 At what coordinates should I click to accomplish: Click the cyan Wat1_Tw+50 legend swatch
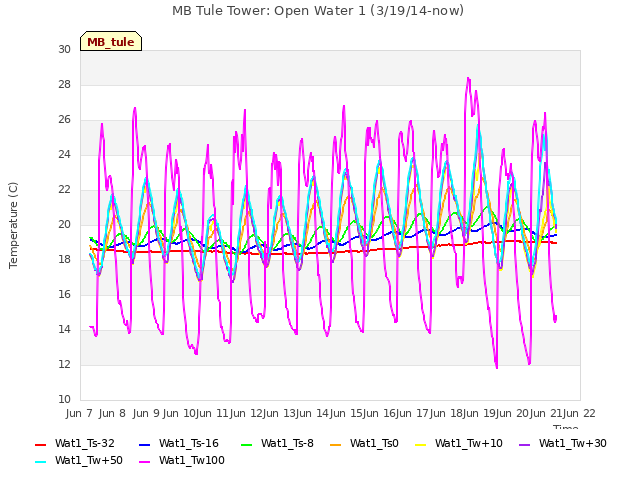coord(40,462)
